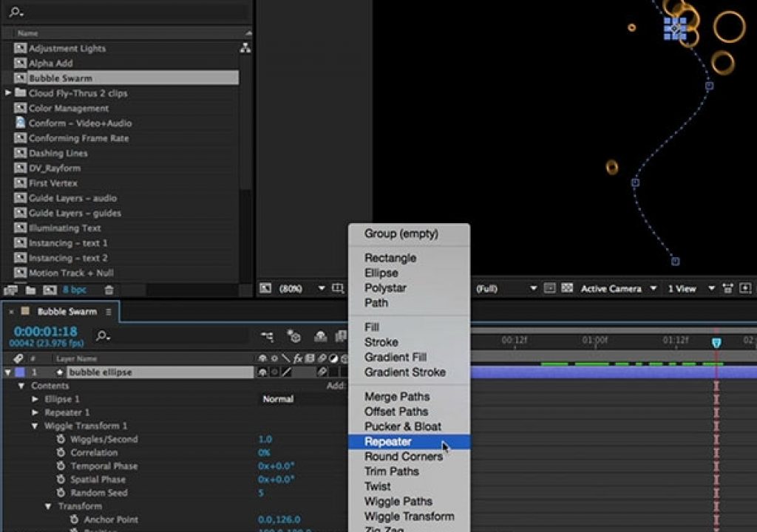Image resolution: width=757 pixels, height=532 pixels.
Task: Click the current time indicator in timeline ruler
Action: [716, 342]
